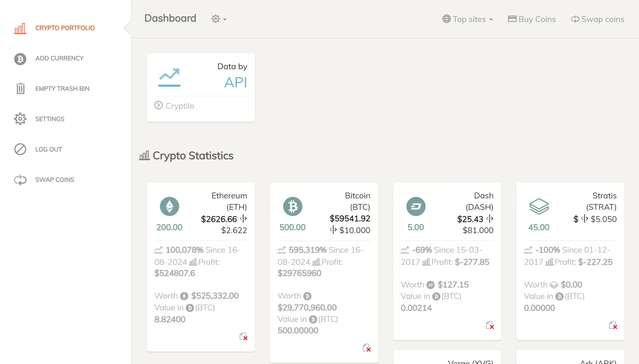
Task: Open the Dashboard gear dropdown
Action: 219,19
